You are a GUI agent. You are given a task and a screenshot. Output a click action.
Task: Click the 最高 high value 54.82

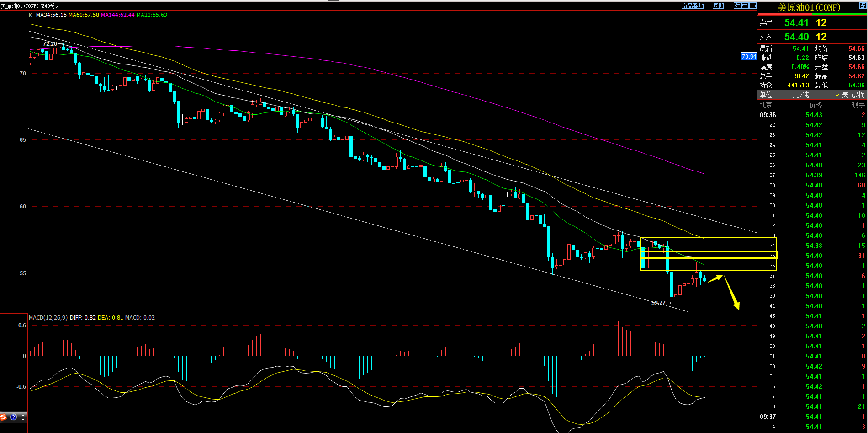pyautogui.click(x=856, y=76)
